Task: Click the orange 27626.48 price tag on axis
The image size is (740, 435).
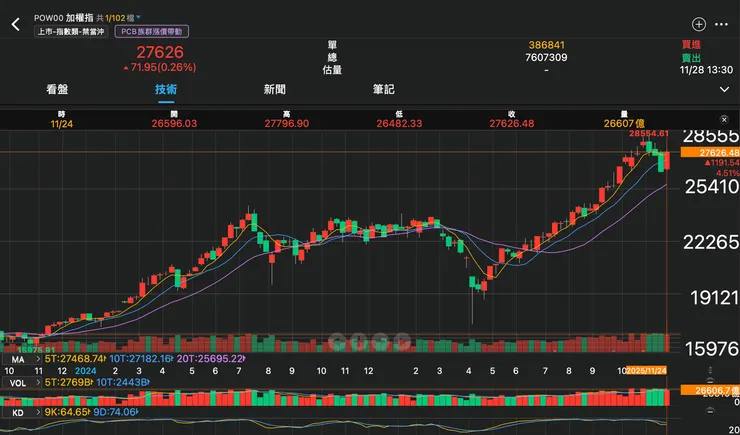Action: tap(710, 152)
